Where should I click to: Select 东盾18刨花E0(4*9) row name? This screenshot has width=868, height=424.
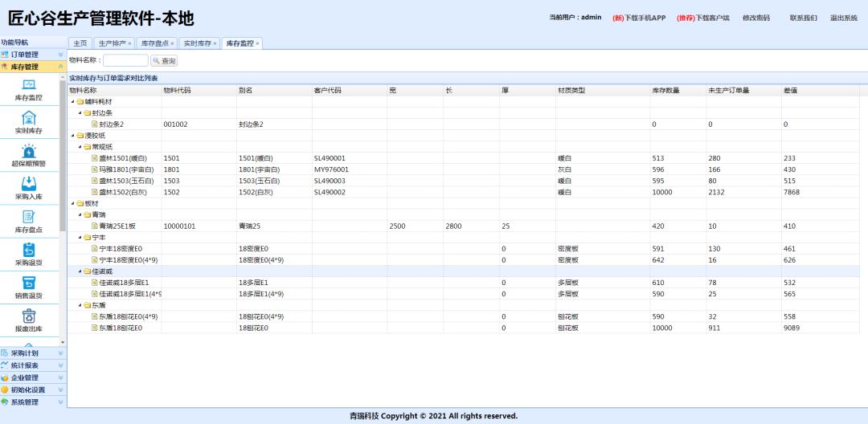click(129, 316)
